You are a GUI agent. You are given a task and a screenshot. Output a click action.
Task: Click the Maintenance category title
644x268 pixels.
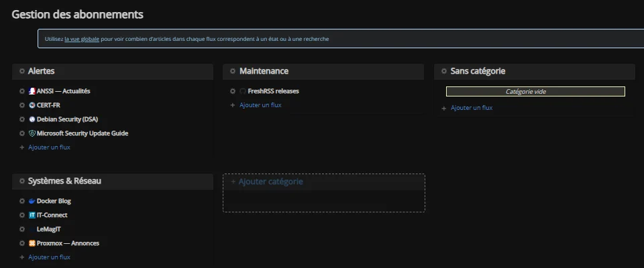264,71
